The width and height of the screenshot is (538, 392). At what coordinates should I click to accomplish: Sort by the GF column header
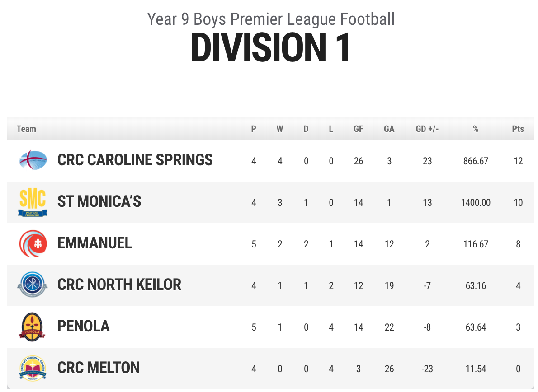[358, 129]
